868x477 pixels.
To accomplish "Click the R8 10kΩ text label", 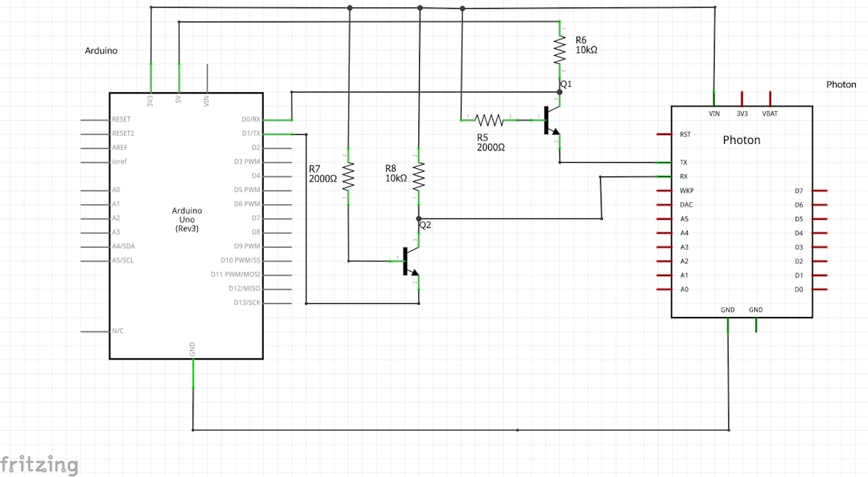I will click(x=396, y=173).
